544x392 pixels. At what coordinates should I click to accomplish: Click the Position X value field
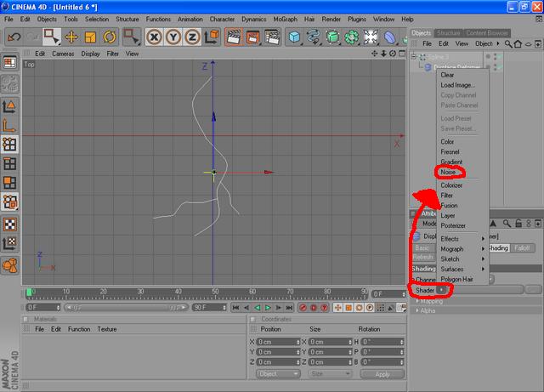(x=278, y=342)
